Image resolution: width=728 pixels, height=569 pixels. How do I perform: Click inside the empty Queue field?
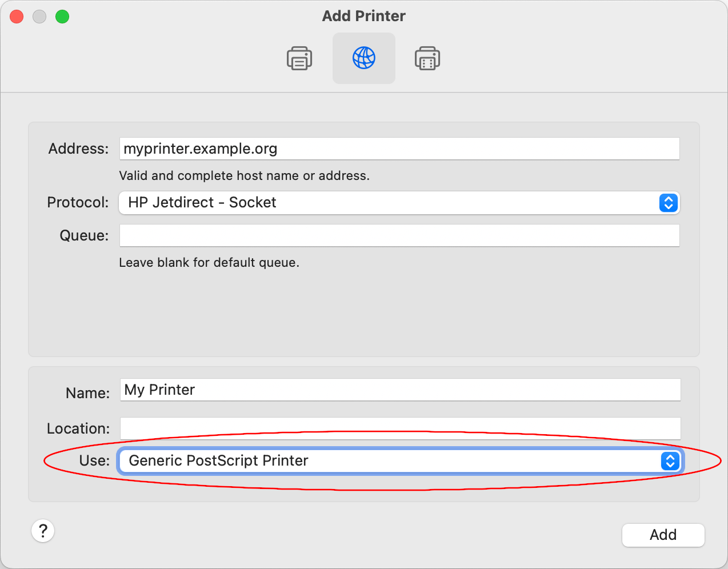[x=398, y=235]
